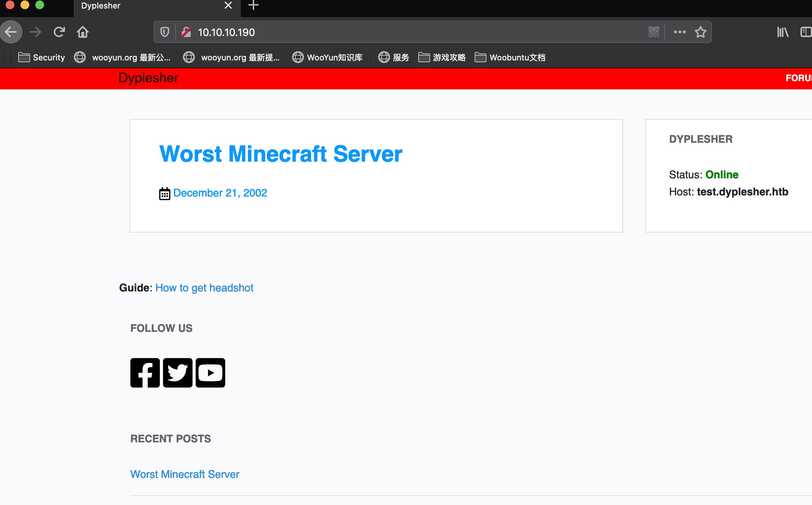Open the YouTube social icon
Viewport: 812px width, 505px height.
point(210,373)
